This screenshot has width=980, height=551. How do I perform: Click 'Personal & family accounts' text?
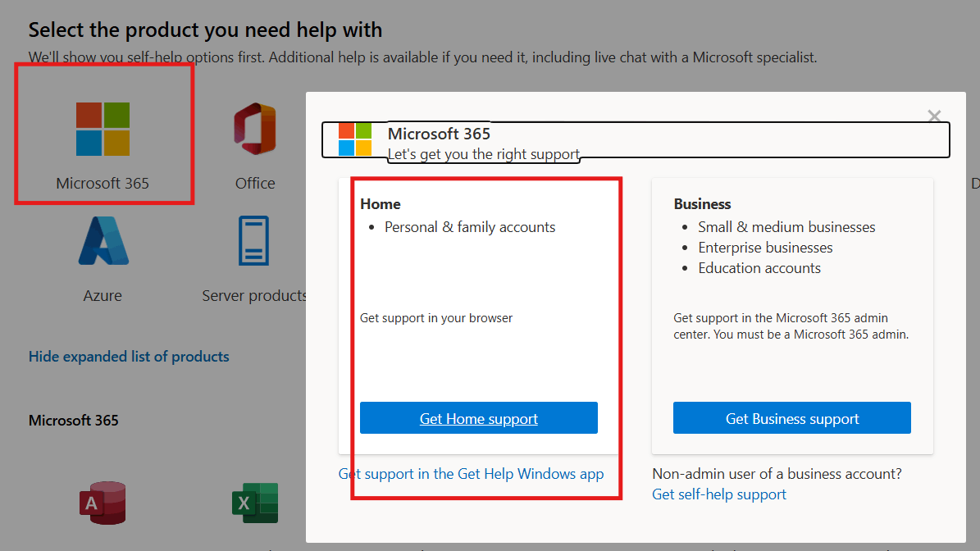pos(470,227)
